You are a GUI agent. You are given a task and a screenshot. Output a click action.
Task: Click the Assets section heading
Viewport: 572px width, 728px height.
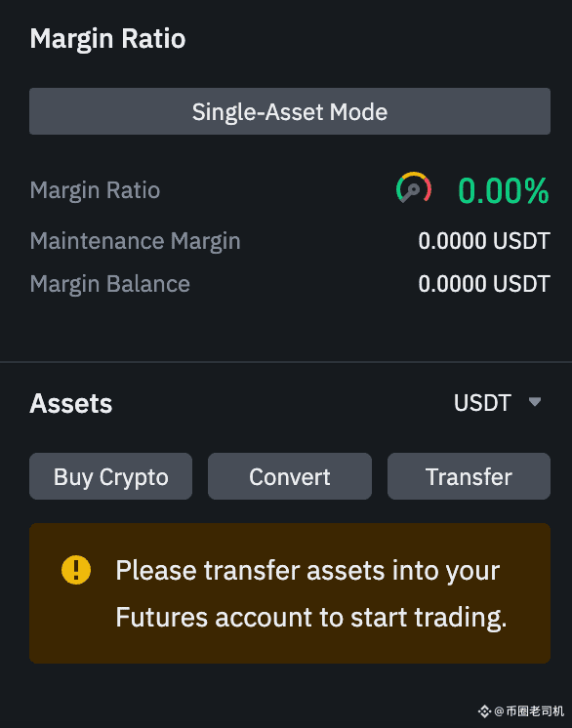tap(71, 403)
